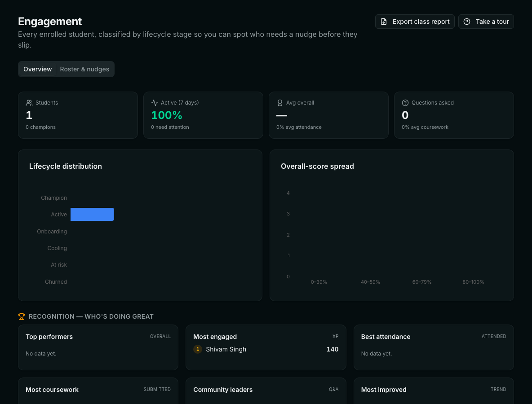Click the Avg overall award ribbon icon
Screen dimensions: 532x404
[279, 103]
